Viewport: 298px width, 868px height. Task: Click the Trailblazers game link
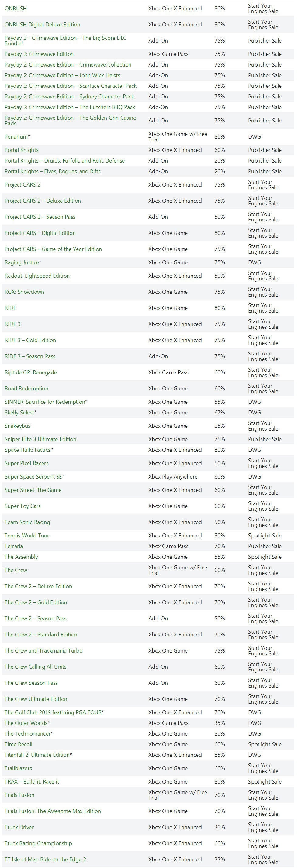[x=18, y=769]
